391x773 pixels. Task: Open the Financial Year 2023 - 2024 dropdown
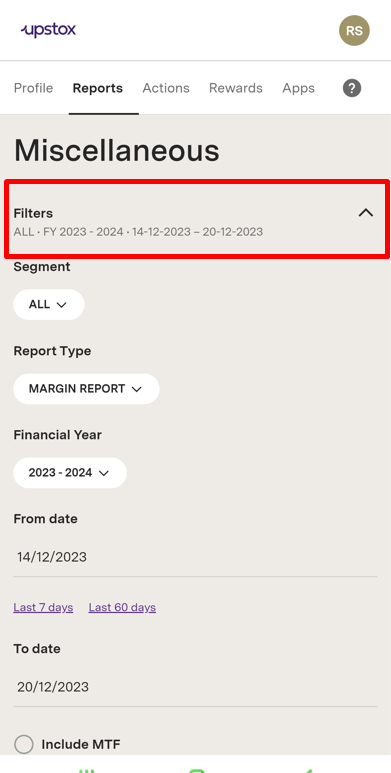tap(70, 473)
